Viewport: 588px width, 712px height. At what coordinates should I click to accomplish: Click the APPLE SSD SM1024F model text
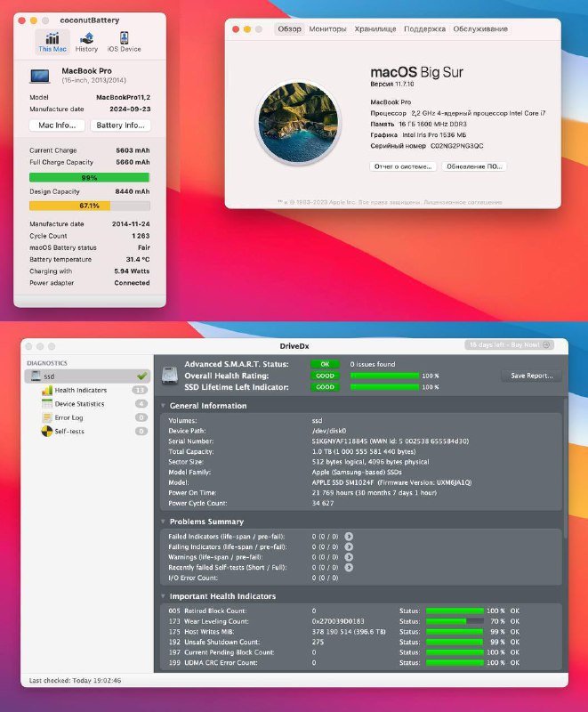(x=343, y=482)
